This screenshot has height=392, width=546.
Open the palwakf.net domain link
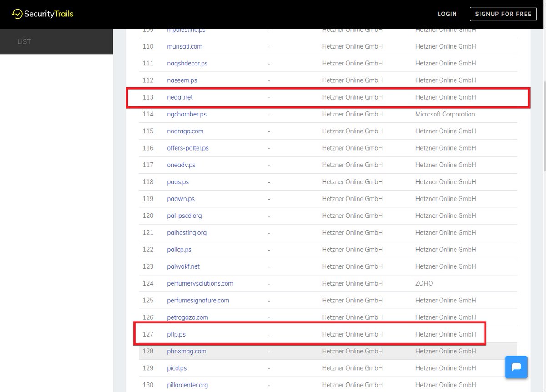(183, 266)
